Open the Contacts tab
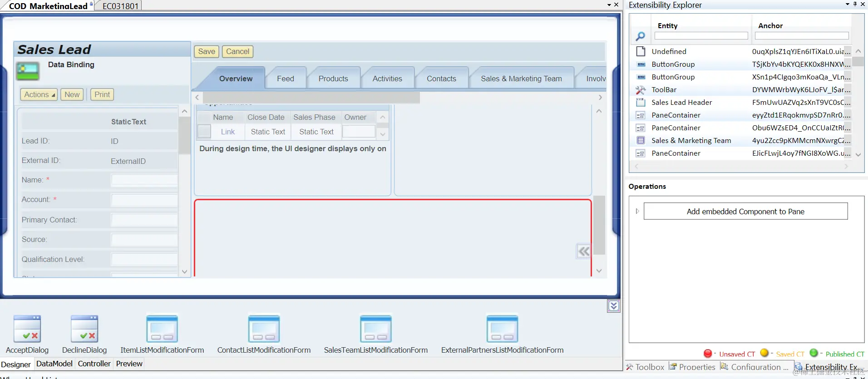The width and height of the screenshot is (868, 379). [x=441, y=79]
